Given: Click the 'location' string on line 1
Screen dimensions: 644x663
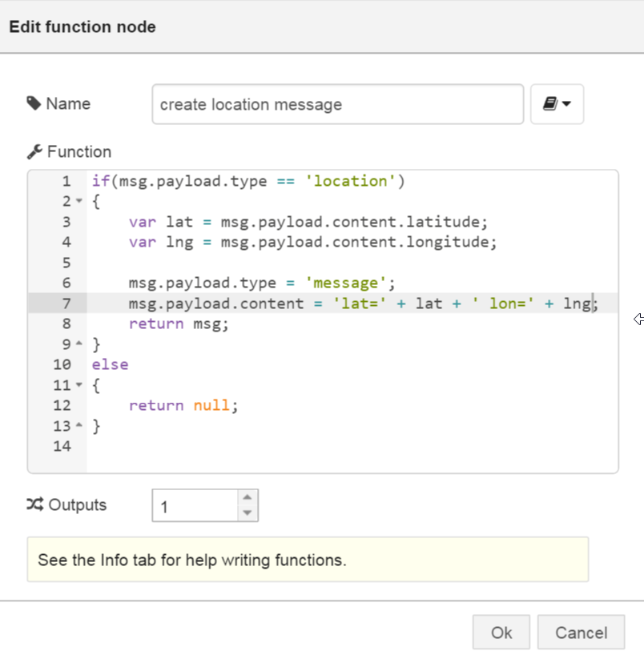Looking at the screenshot, I should 351,181.
